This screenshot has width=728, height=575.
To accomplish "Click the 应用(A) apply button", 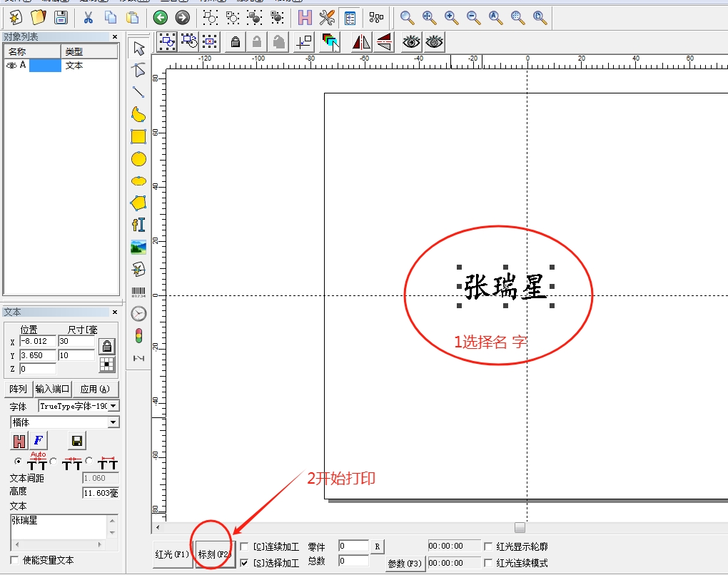I will 95,389.
